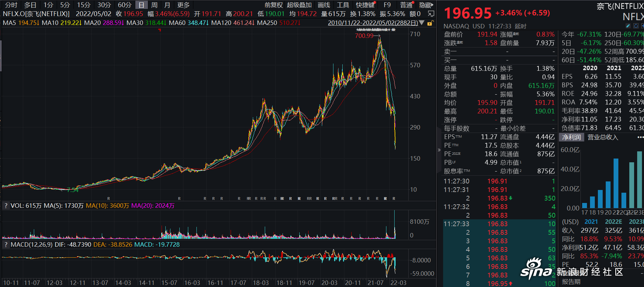Click the MACD DIF: -48.7390 label
Image resolution: width=644 pixels, height=287 pixels.
(x=73, y=245)
